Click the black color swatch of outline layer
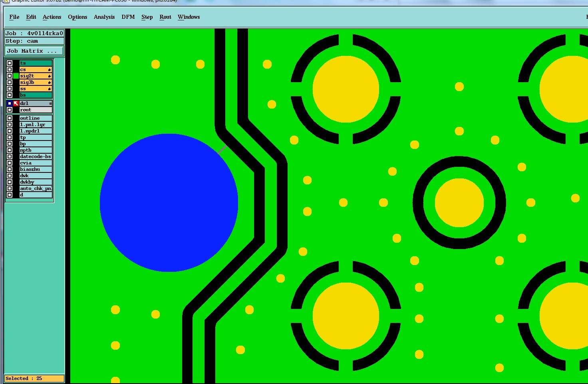 click(16, 118)
